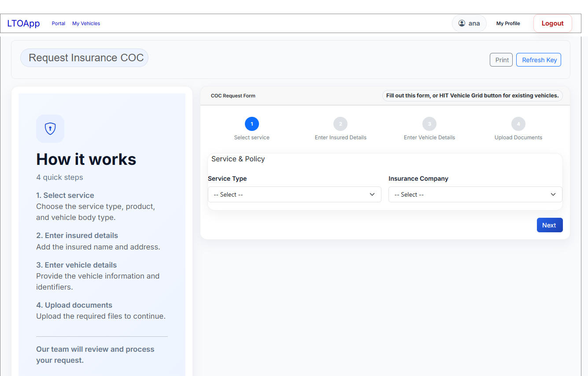Expand the Service Type select chevron
This screenshot has width=588, height=376.
click(373, 194)
